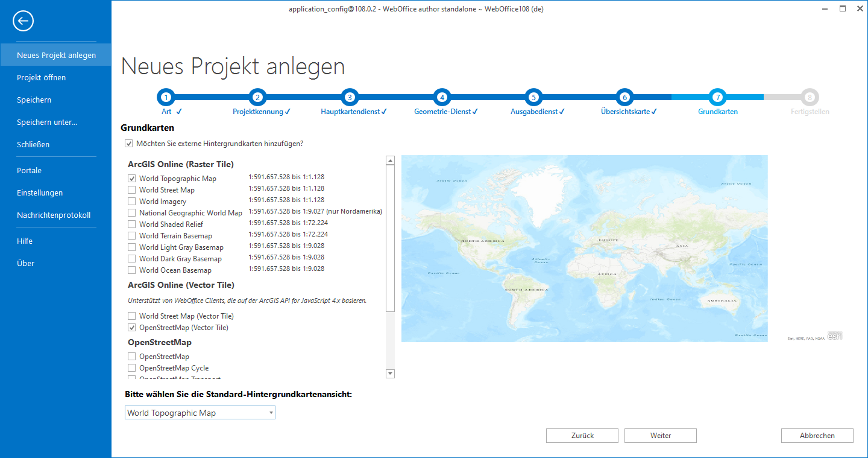Open step 4 Geometrie-Dienst circle
This screenshot has width=868, height=458.
pyautogui.click(x=442, y=97)
